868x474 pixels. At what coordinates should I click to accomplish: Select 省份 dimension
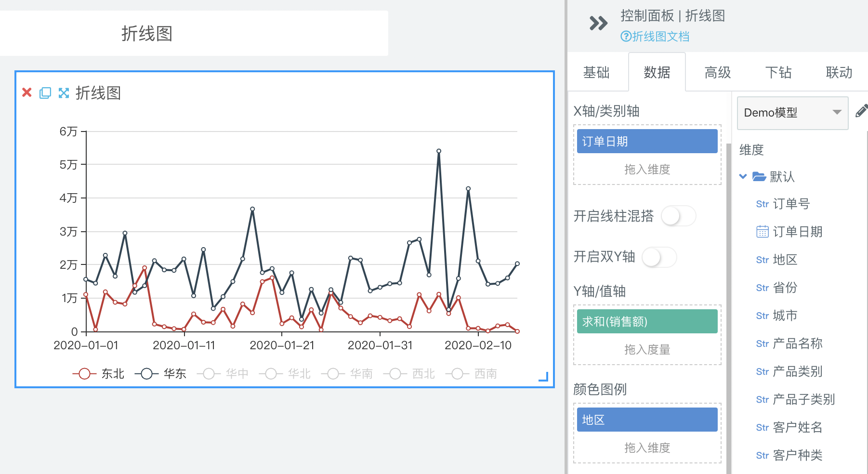point(785,288)
